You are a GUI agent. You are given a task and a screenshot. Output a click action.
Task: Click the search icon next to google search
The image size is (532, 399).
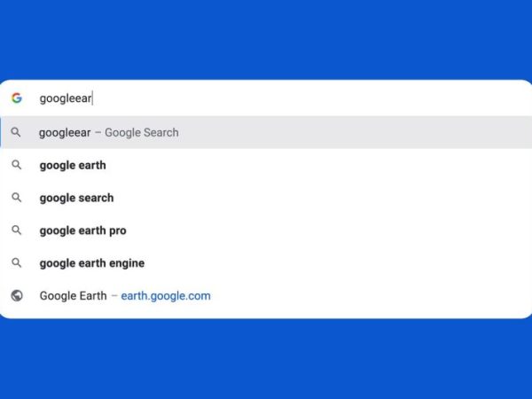pyautogui.click(x=17, y=198)
